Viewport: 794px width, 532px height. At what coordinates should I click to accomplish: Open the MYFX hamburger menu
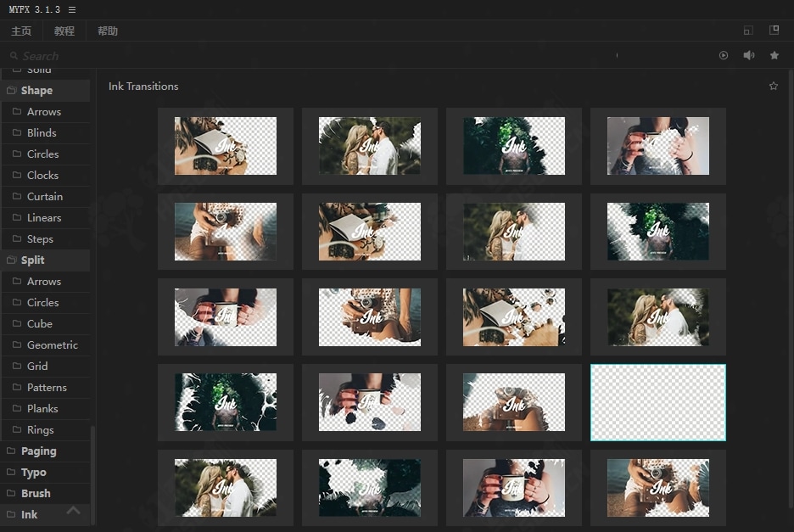(x=72, y=9)
